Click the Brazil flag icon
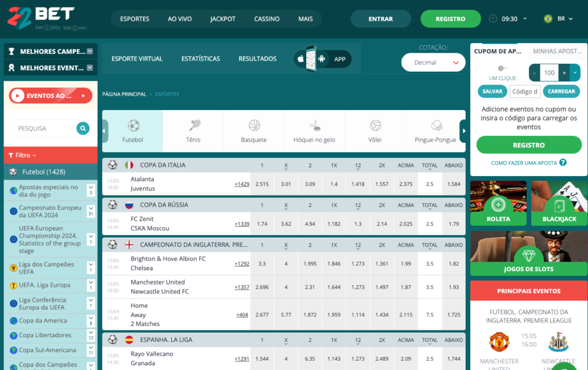Viewport: 588px width, 370px height. pyautogui.click(x=548, y=19)
